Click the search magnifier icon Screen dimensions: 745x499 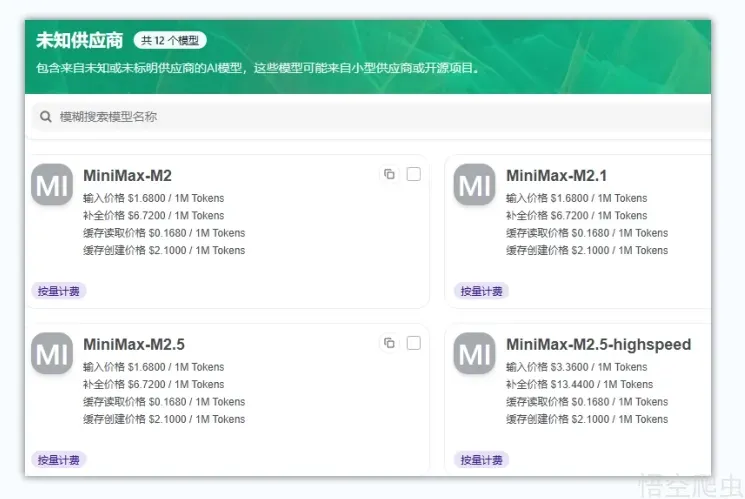click(x=46, y=116)
